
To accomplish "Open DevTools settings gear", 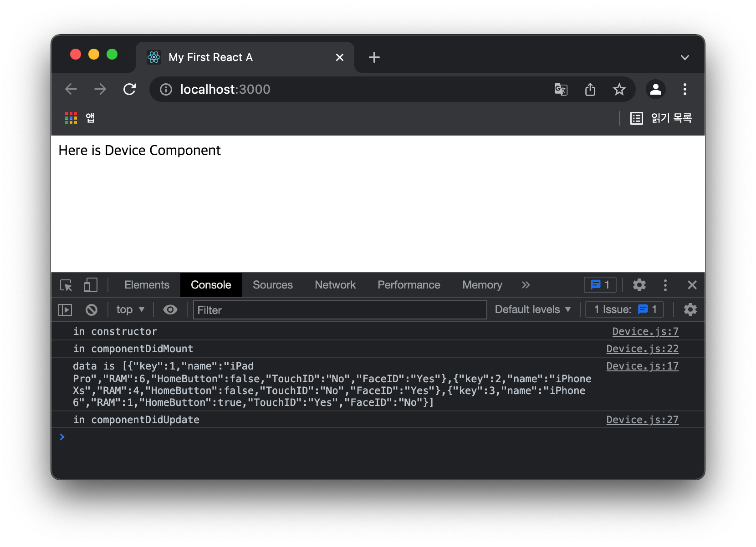I will point(639,285).
